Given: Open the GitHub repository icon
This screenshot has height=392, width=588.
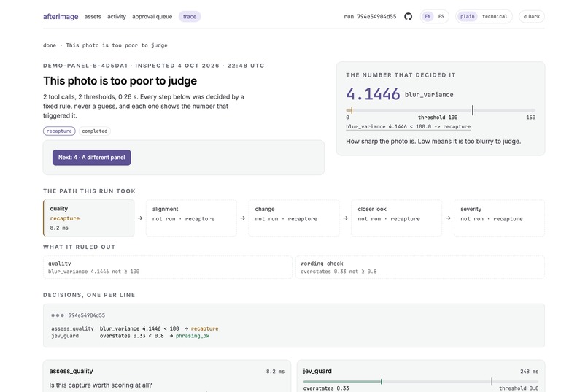Looking at the screenshot, I should click(x=408, y=17).
